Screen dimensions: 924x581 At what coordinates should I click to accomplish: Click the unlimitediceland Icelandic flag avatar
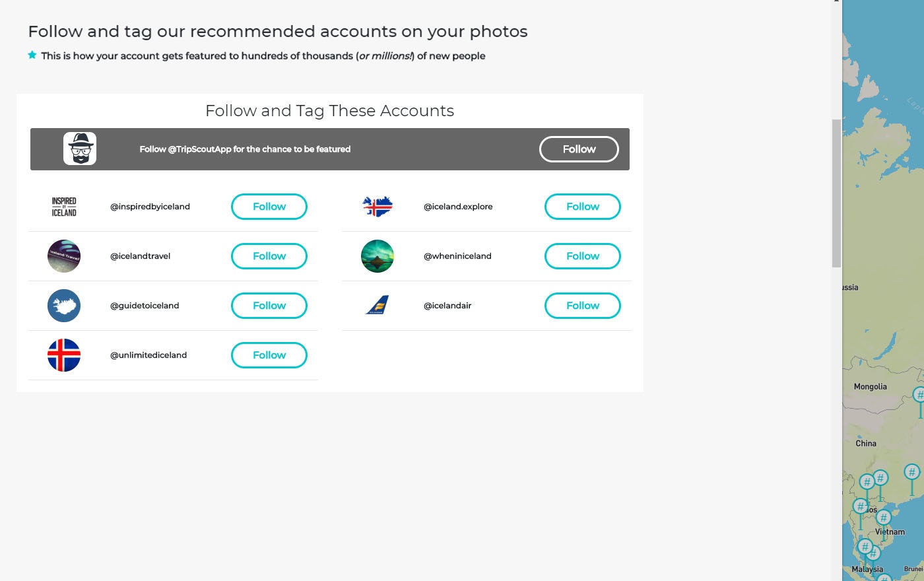(64, 355)
